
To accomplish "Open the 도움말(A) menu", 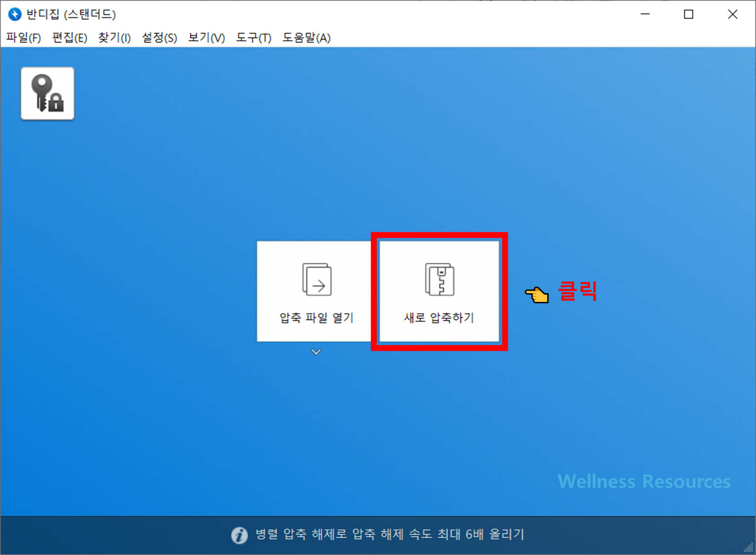I will (x=306, y=37).
